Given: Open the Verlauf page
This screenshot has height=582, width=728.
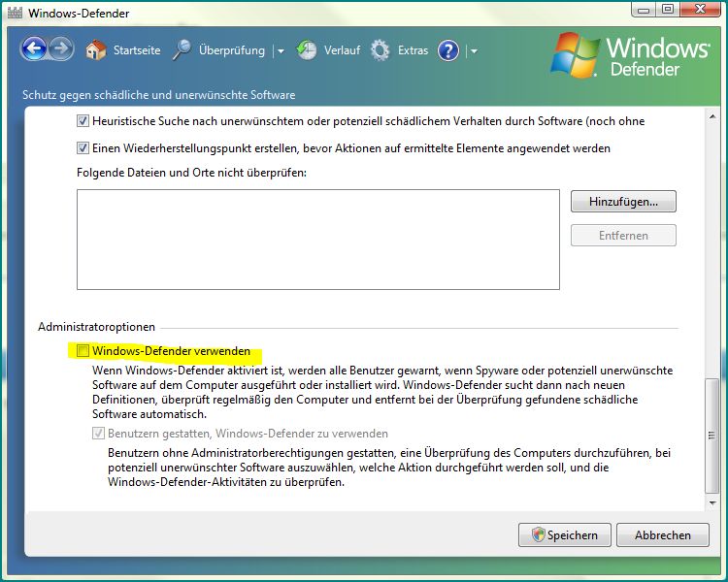Looking at the screenshot, I should [342, 50].
